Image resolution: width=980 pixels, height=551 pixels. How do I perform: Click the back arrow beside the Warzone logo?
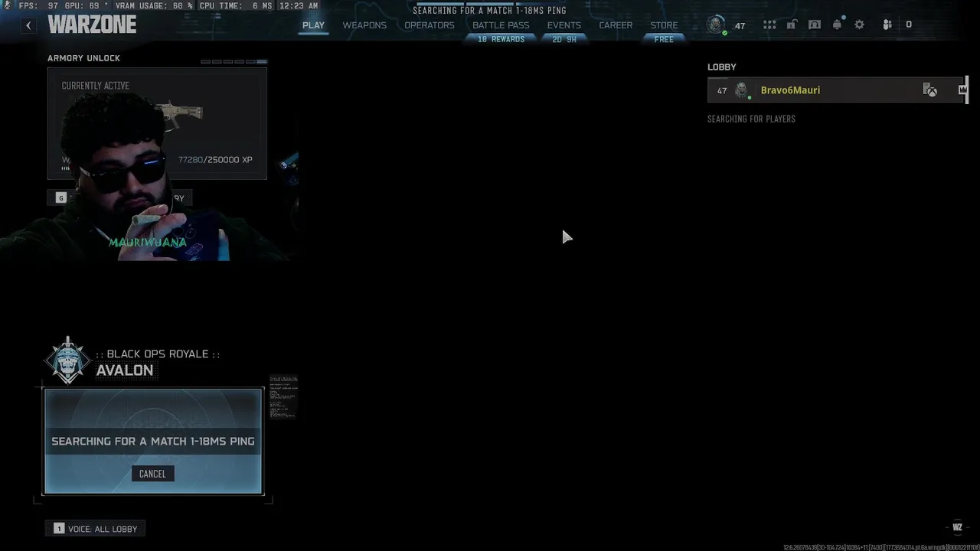pyautogui.click(x=28, y=25)
